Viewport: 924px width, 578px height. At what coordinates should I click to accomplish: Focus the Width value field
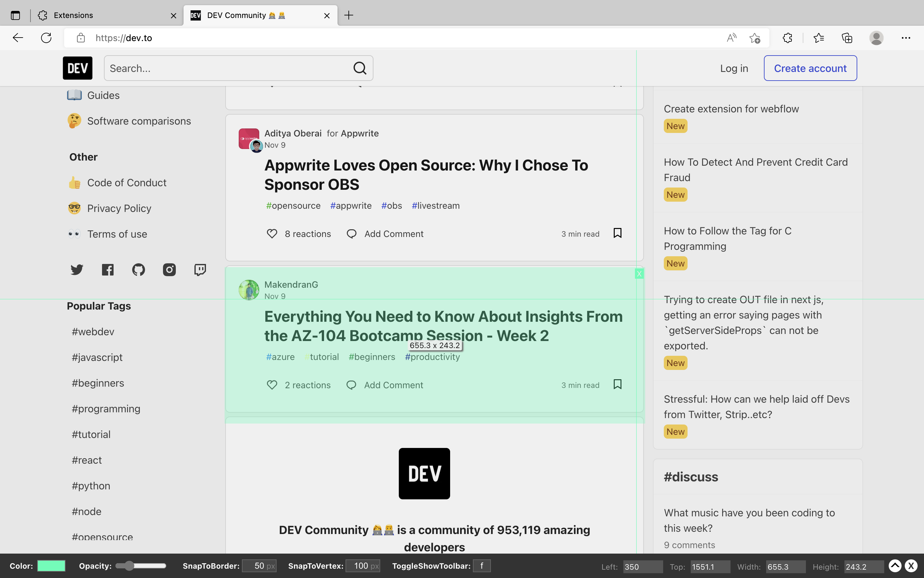tap(786, 567)
